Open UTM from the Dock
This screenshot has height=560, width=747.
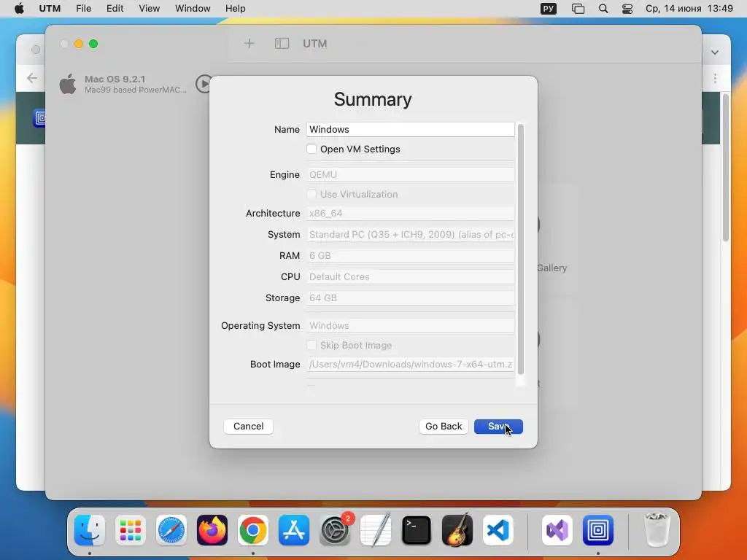(x=598, y=530)
